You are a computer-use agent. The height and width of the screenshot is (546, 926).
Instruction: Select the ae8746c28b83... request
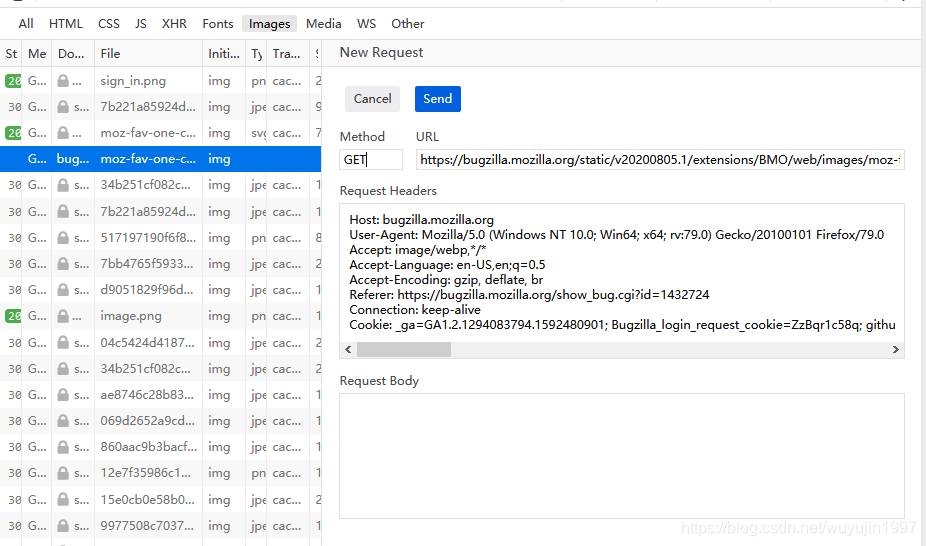pos(161,394)
